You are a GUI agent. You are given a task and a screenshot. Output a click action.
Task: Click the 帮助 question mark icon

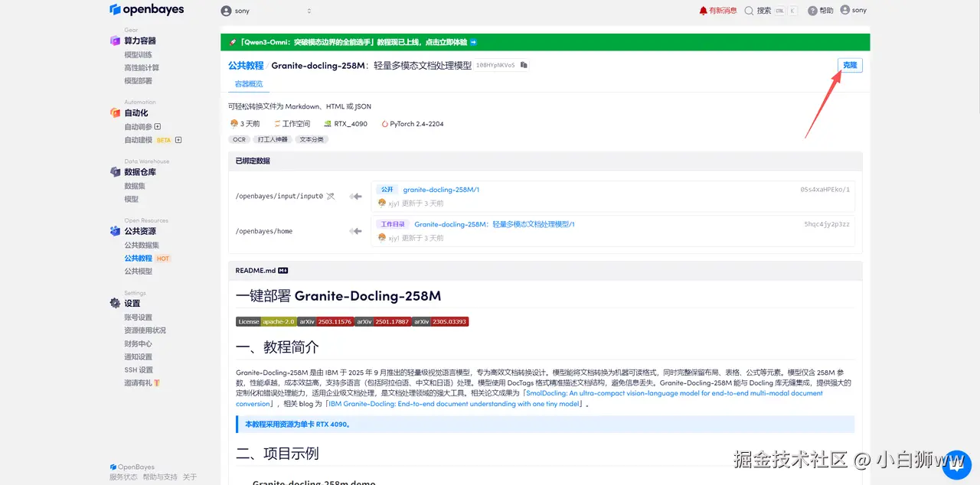(812, 11)
